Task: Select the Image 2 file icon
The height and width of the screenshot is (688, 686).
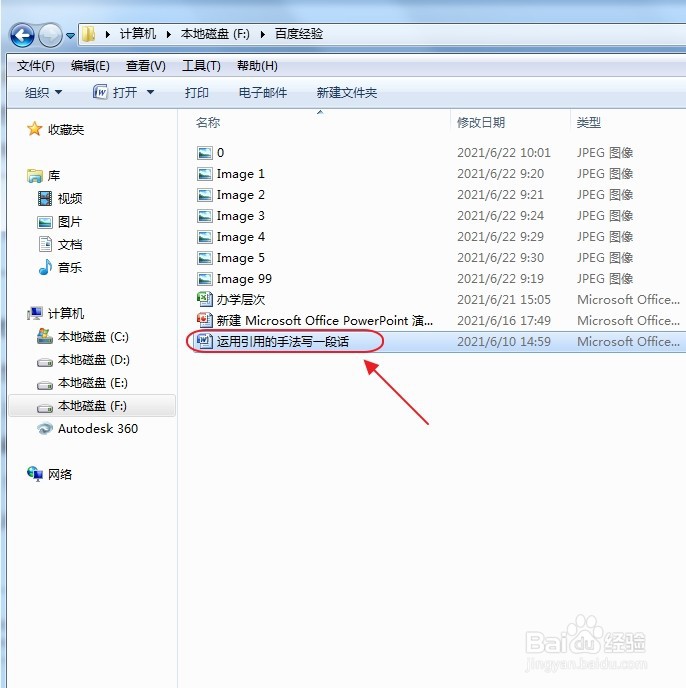Action: click(x=205, y=195)
